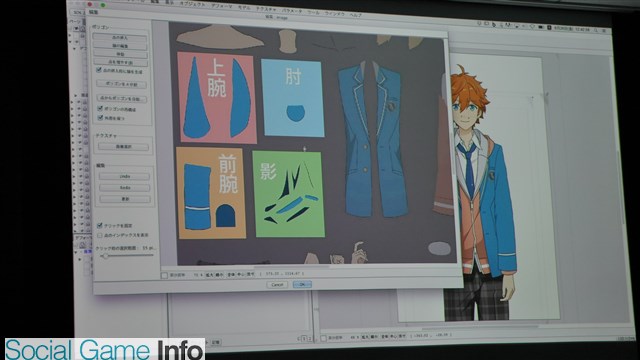Uncheck the ポリゴンの再構成 checkbox
640x360 pixels.
(100, 109)
